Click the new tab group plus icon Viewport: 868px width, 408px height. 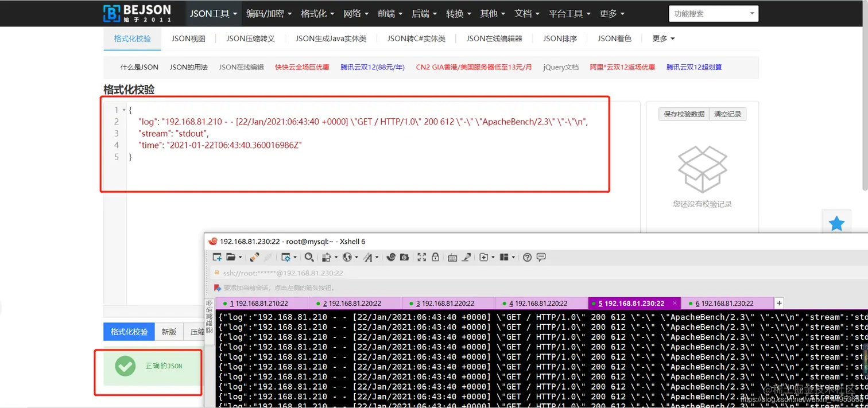483,257
